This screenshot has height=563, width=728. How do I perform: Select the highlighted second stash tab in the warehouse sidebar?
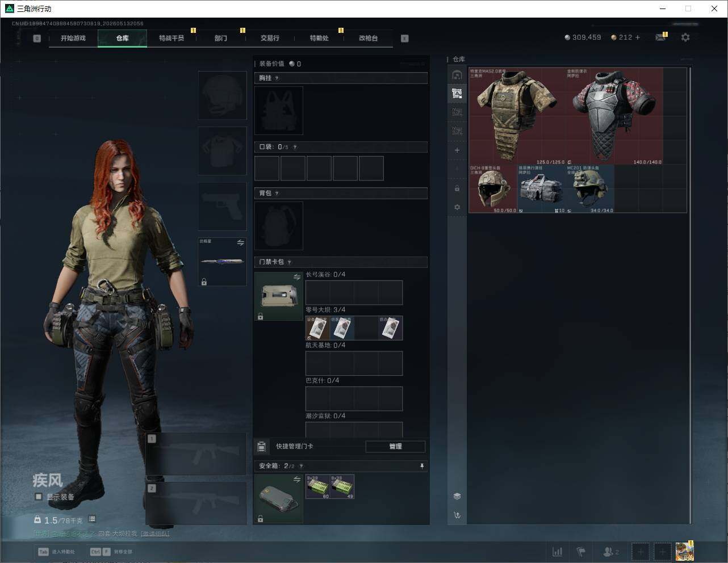457,94
